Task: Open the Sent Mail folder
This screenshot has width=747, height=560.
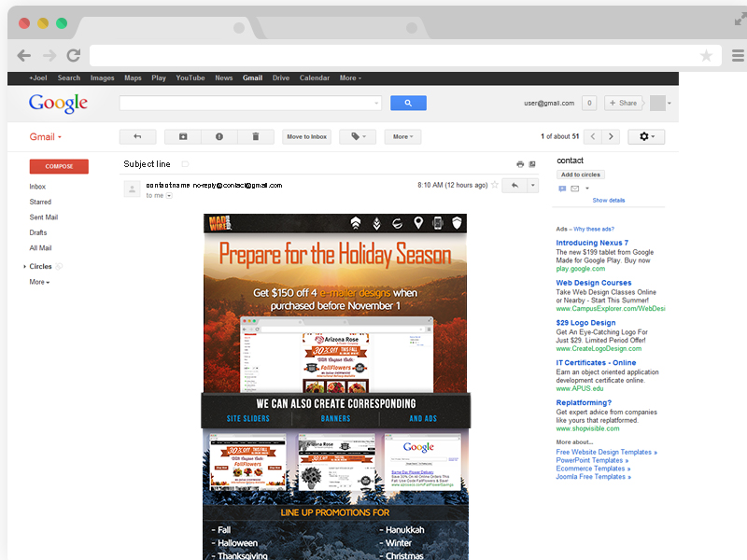Action: (x=44, y=217)
